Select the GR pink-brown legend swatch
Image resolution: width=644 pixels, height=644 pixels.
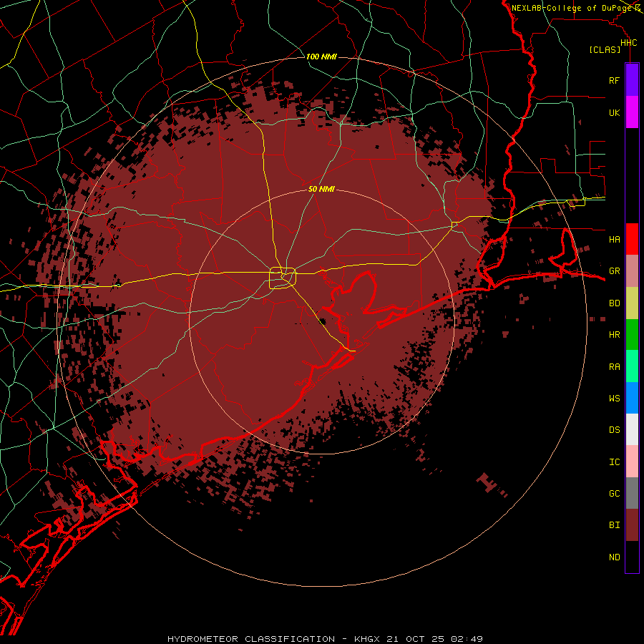click(x=632, y=271)
